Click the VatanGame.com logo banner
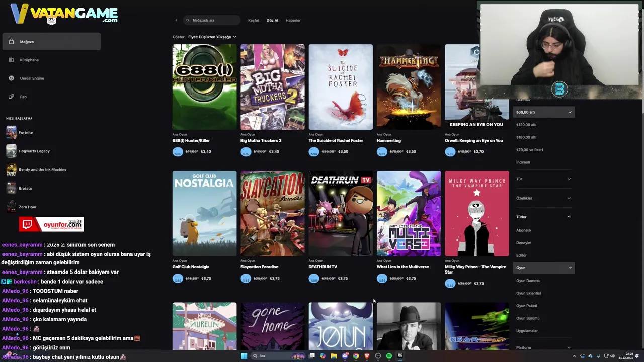Screen dimensions: 644x362 [x=64, y=14]
